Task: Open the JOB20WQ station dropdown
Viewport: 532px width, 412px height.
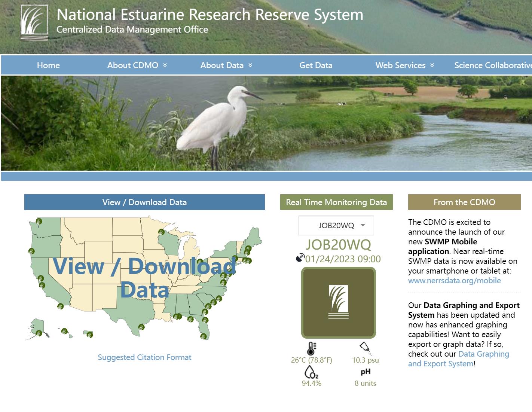Action: click(336, 225)
